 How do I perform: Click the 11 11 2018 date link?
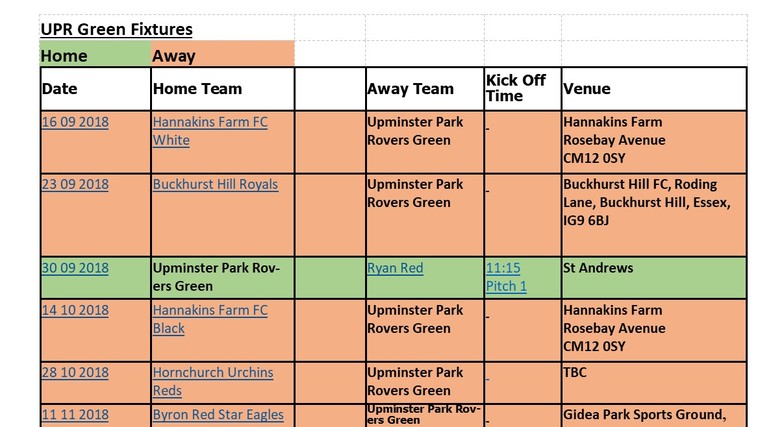[x=75, y=415]
